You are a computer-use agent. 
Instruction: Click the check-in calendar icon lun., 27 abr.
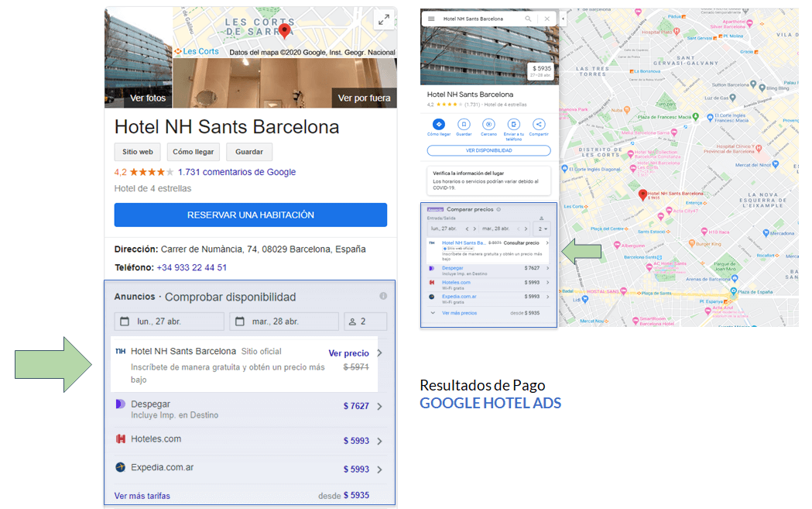[x=125, y=322]
